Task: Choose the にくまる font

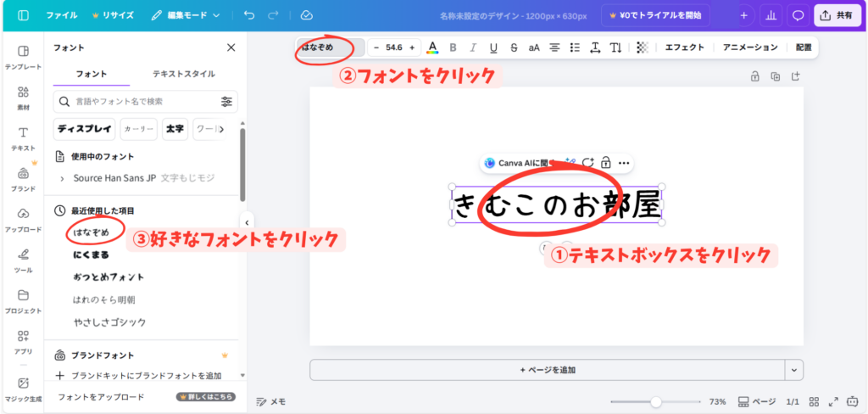Action: point(92,255)
